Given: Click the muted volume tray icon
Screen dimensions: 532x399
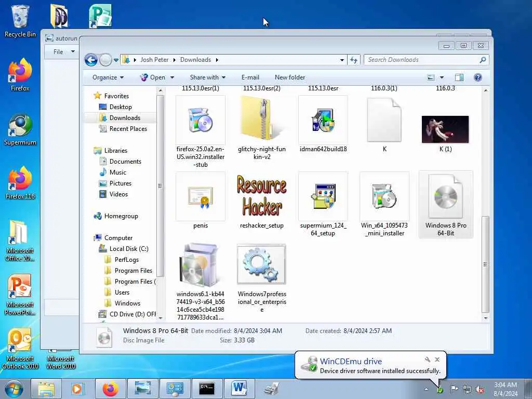Looking at the screenshot, I should (480, 389).
